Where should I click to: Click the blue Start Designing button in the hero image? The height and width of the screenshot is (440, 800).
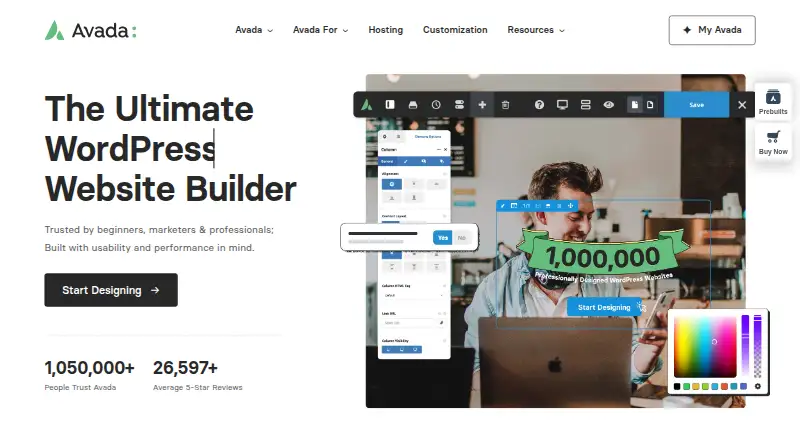click(604, 307)
